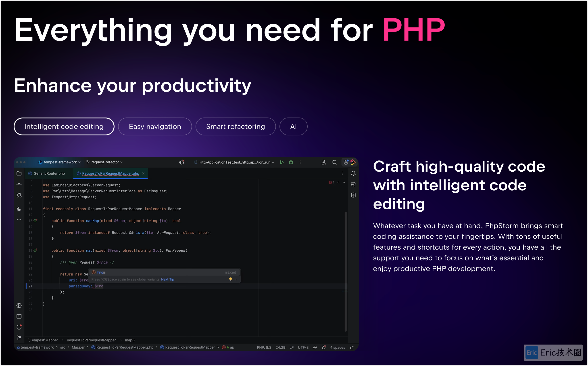The width and height of the screenshot is (588, 366).
Task: Click the Code With Me add-user icon
Action: [x=324, y=162]
